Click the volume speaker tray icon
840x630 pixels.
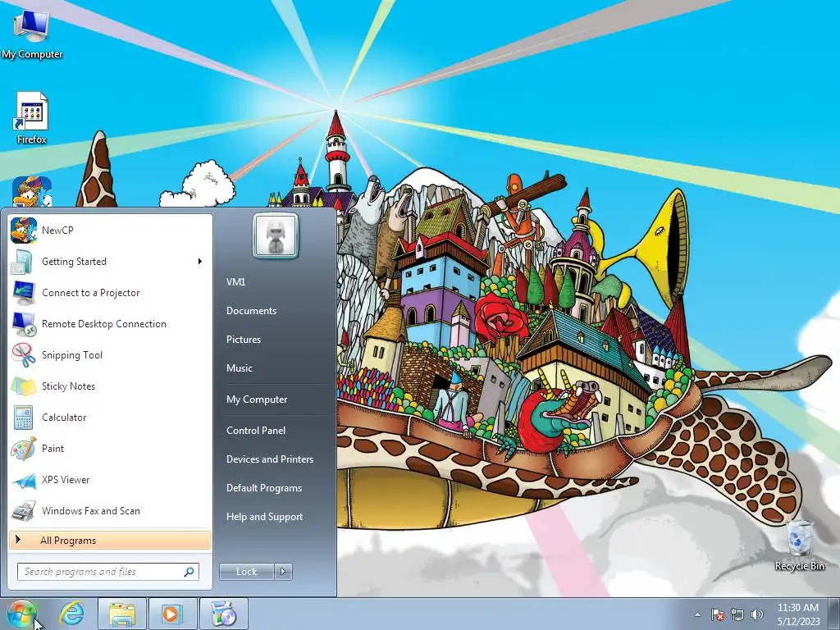point(757,614)
